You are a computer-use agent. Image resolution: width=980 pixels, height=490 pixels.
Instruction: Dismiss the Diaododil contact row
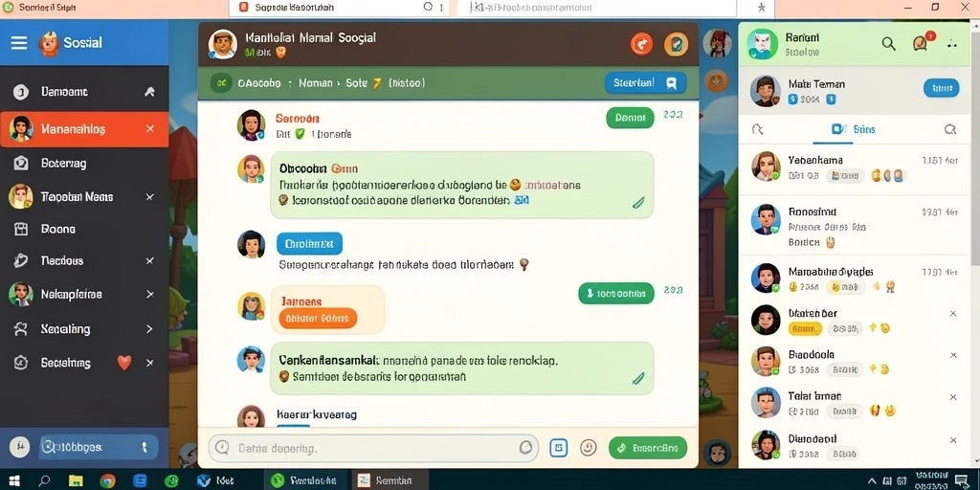click(x=953, y=438)
